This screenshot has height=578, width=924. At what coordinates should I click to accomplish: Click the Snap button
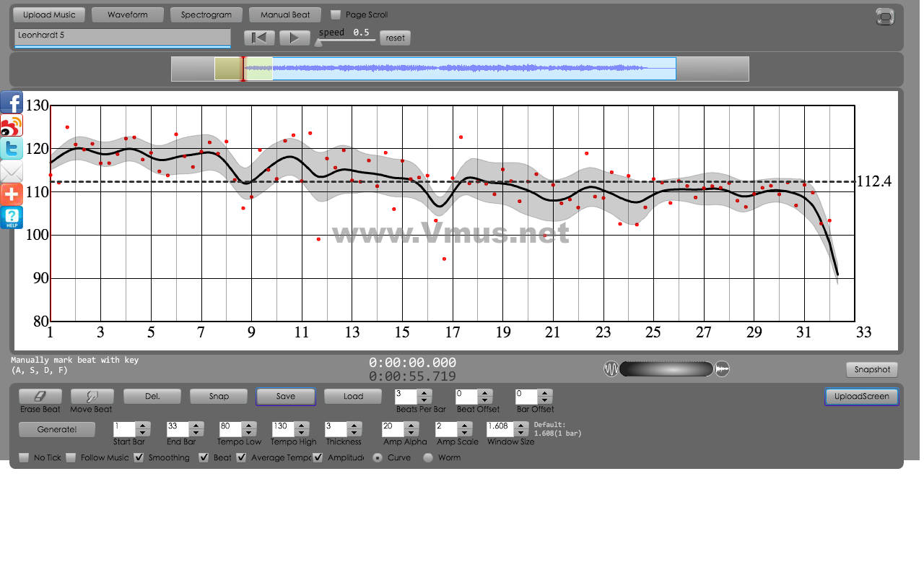click(x=219, y=396)
